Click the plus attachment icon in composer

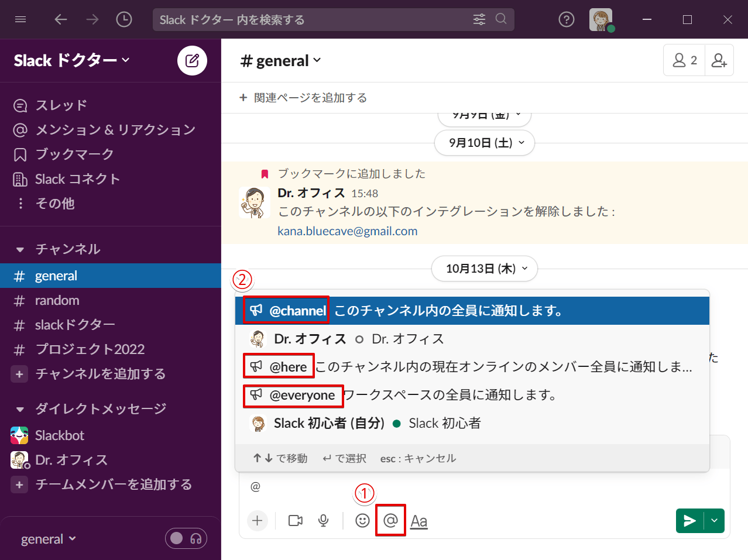point(258,520)
